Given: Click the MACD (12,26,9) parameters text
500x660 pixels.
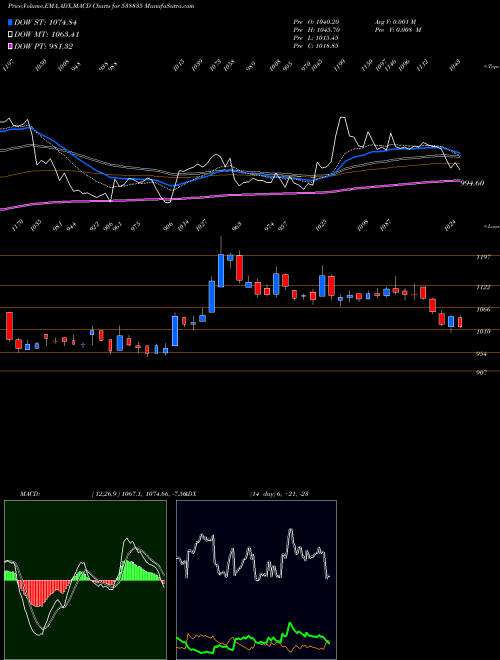Looking at the screenshot, I should point(138,494).
